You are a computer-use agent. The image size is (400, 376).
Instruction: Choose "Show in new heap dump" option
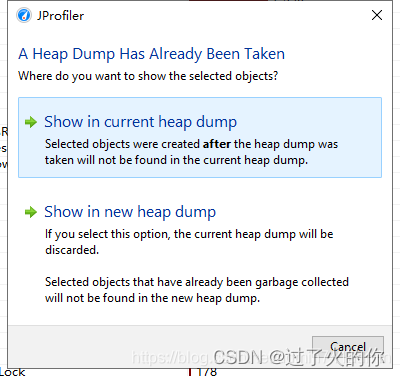(x=130, y=212)
